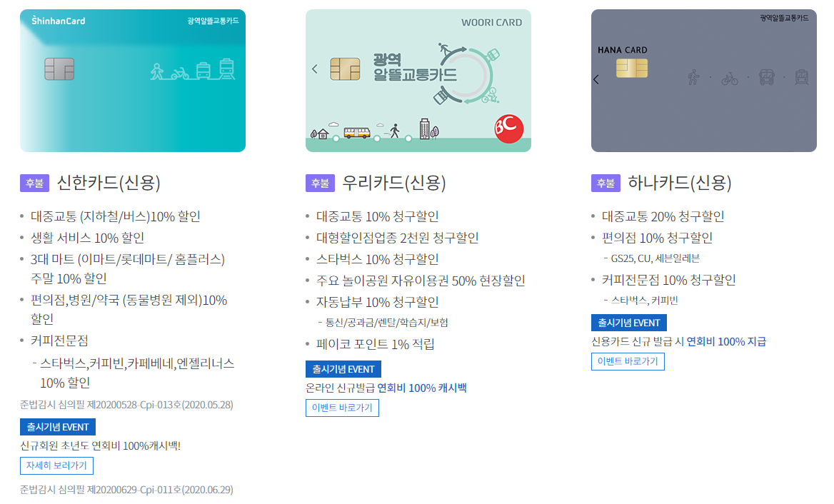Click the 연회비 100% 캐시백 blue text
This screenshot has height=504, width=834.
coord(422,388)
